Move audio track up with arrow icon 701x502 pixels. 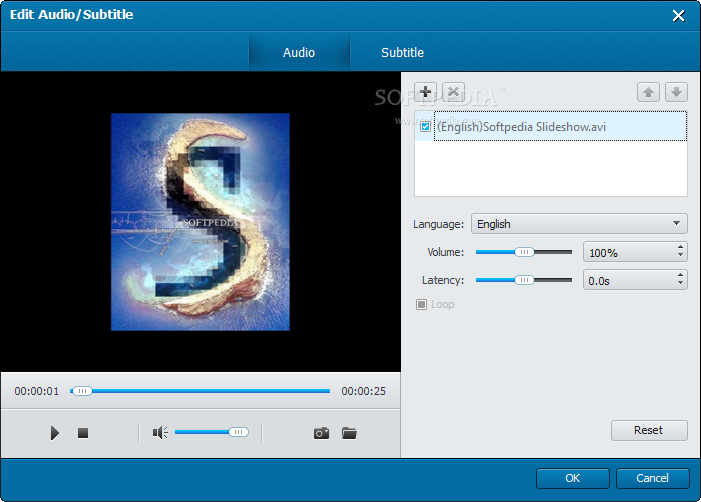pyautogui.click(x=648, y=93)
